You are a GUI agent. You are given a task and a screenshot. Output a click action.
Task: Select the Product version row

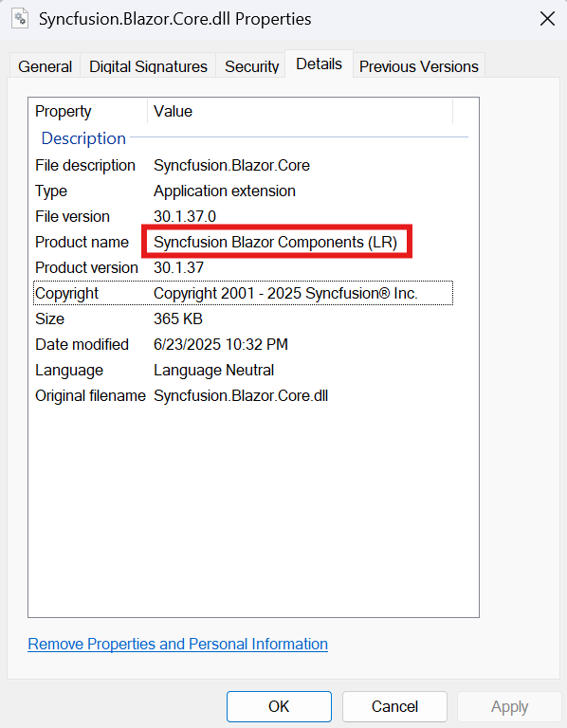243,267
